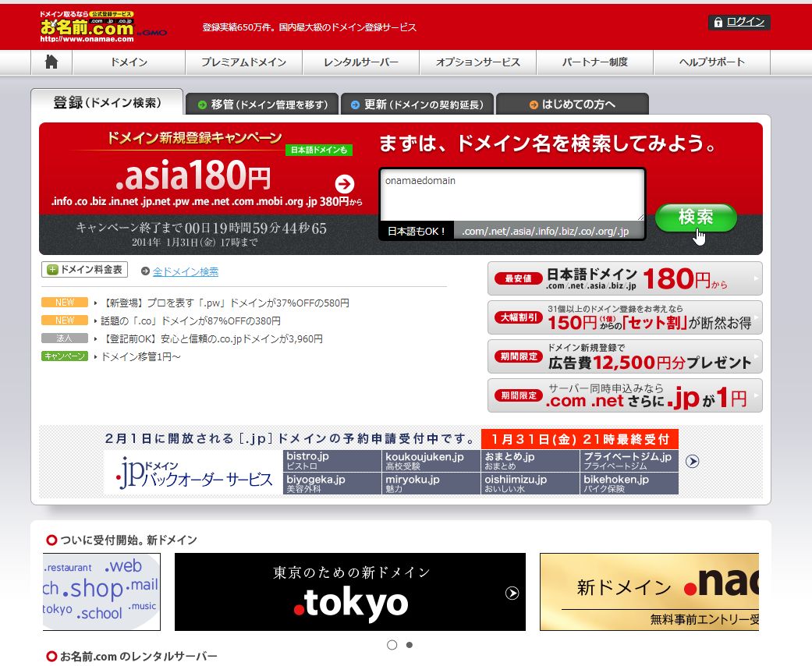The image size is (812, 666).
Task: Click the domain name search text field
Action: (x=512, y=196)
